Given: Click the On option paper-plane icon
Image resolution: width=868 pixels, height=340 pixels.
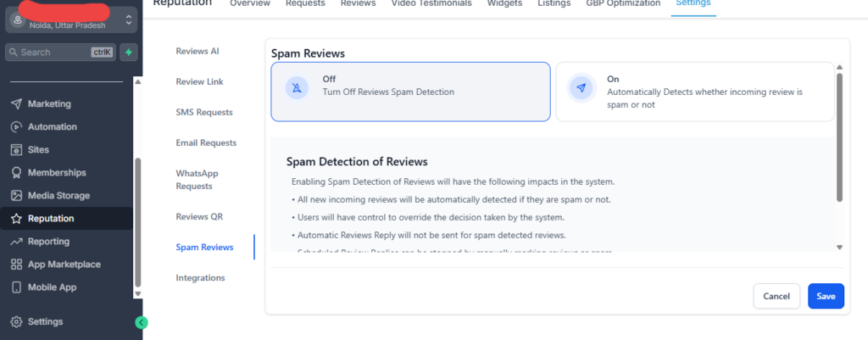Looking at the screenshot, I should tap(581, 88).
